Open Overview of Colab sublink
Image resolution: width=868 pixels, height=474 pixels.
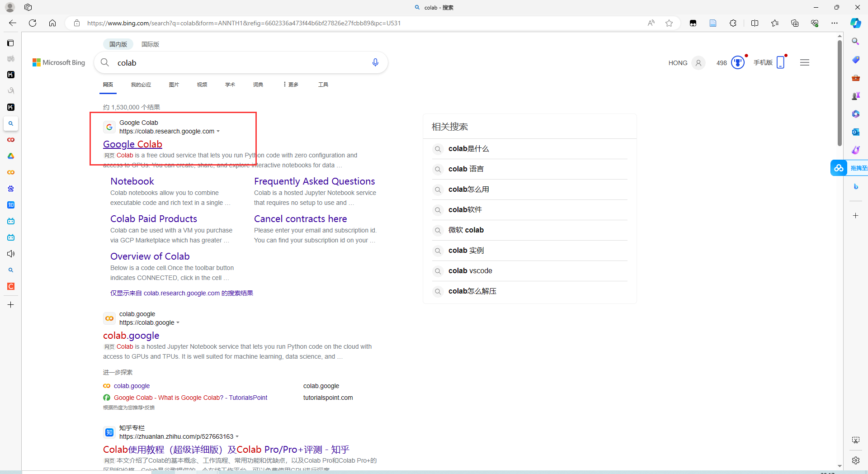tap(150, 256)
